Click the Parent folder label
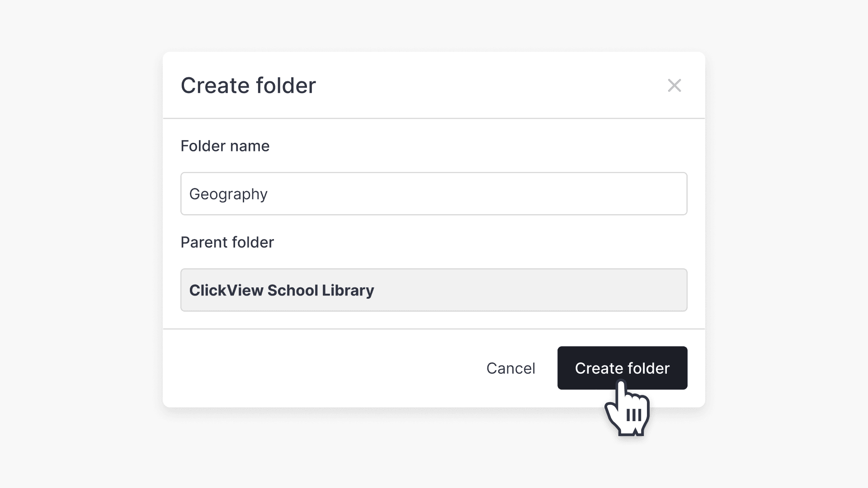This screenshot has height=488, width=868. [227, 242]
